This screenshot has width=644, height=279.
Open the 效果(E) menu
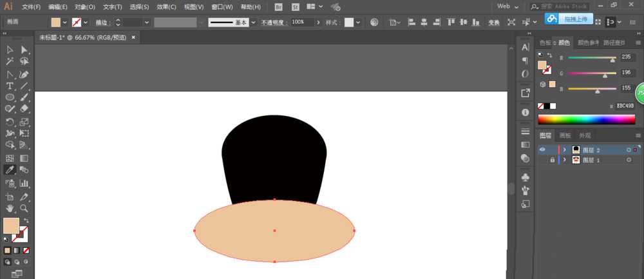(x=166, y=7)
